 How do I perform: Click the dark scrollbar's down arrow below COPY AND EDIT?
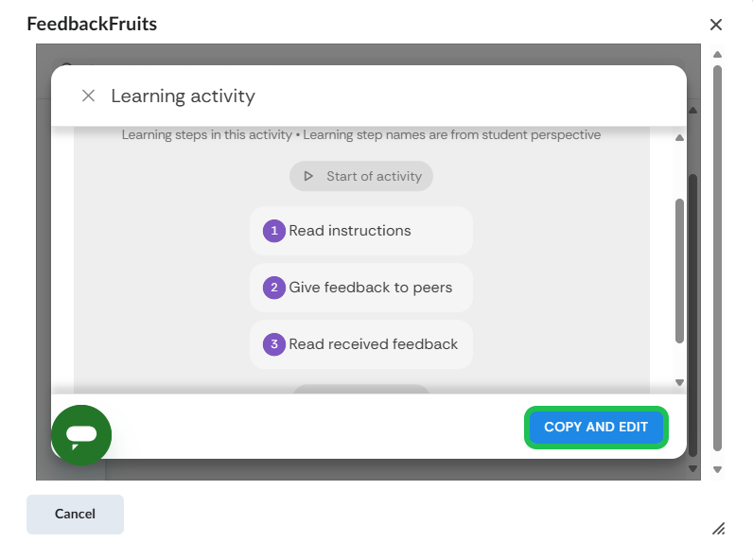point(692,468)
